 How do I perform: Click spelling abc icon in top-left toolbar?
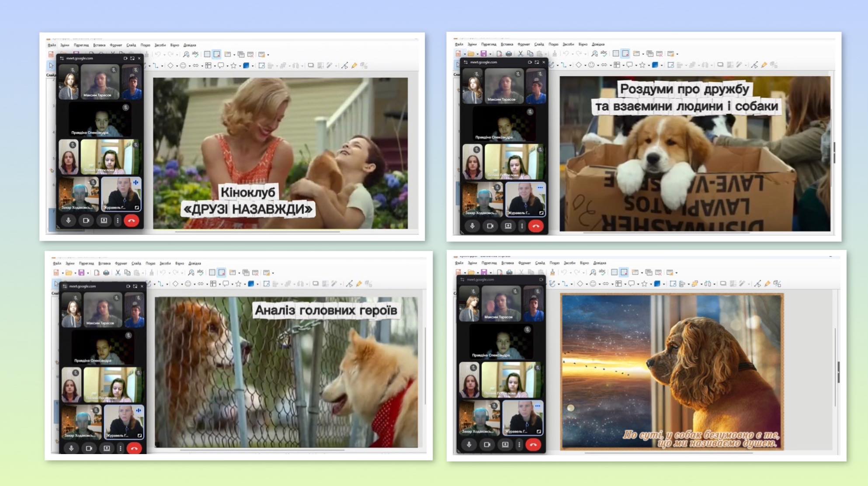point(195,54)
